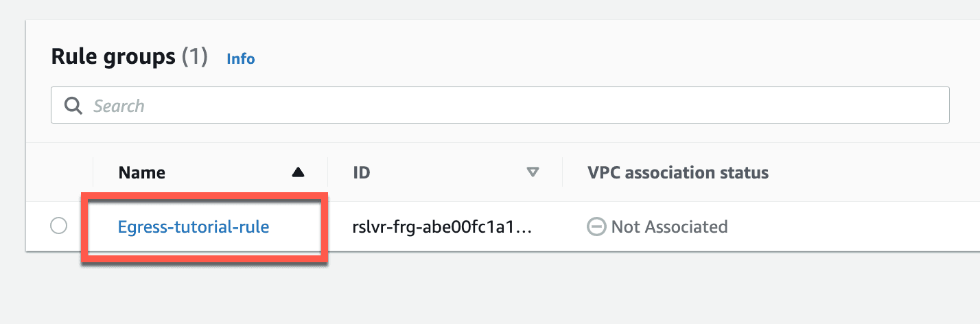Image resolution: width=980 pixels, height=324 pixels.
Task: Click the VPC association status column header
Action: tap(678, 172)
